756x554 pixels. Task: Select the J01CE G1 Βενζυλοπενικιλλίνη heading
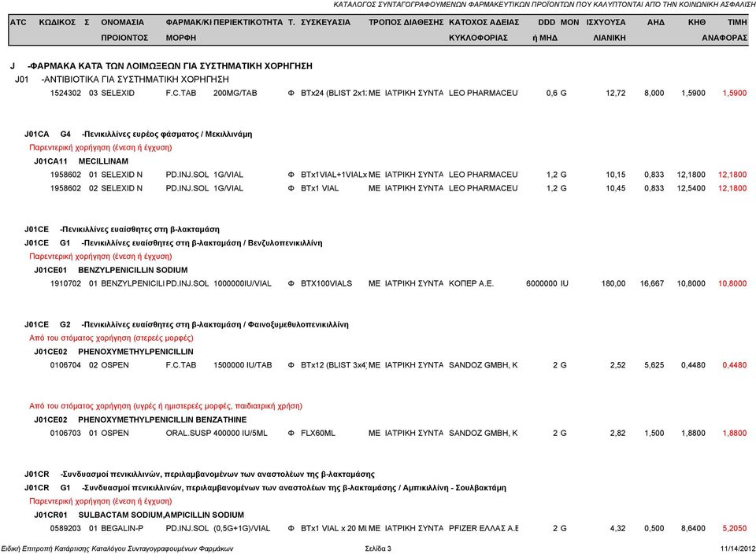(x=173, y=243)
